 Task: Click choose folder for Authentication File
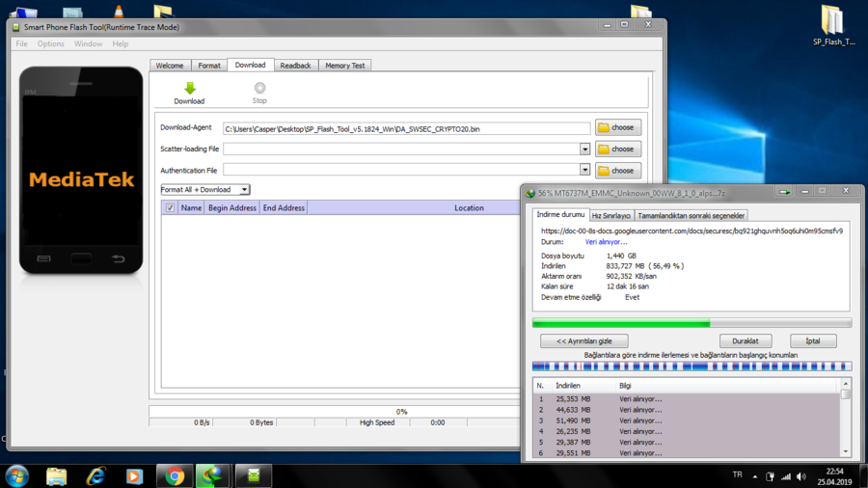(617, 171)
